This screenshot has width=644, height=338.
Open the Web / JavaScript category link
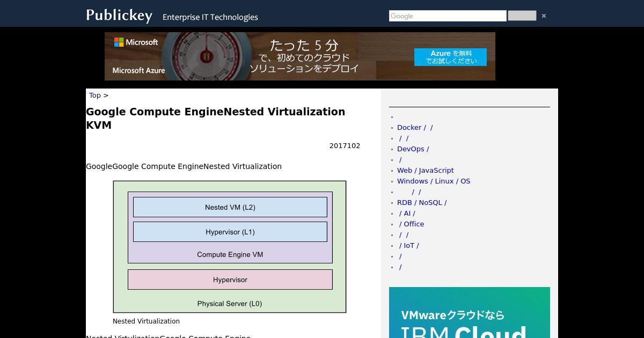tap(426, 171)
